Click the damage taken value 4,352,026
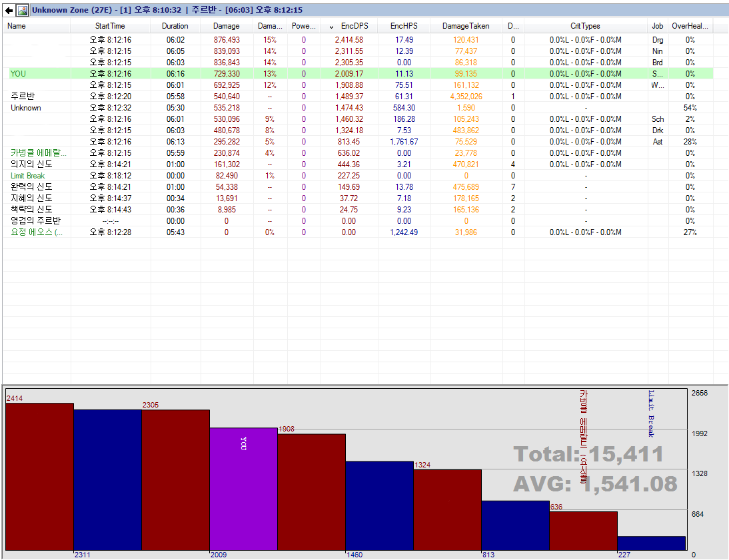This screenshot has width=729, height=560. 466,96
